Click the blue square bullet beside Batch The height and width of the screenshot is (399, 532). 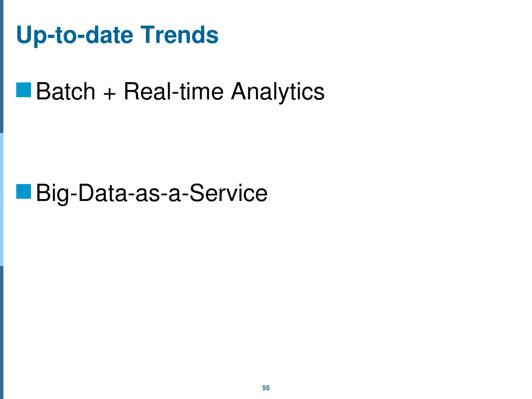pos(24,90)
